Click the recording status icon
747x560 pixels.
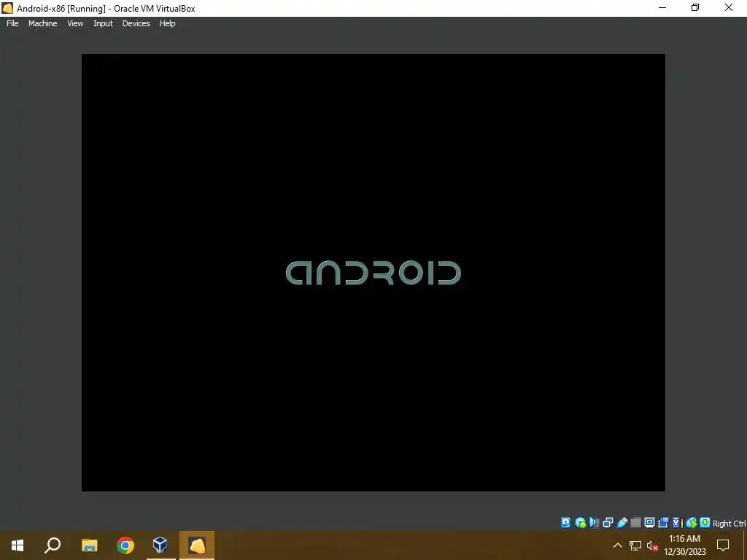[x=663, y=523]
